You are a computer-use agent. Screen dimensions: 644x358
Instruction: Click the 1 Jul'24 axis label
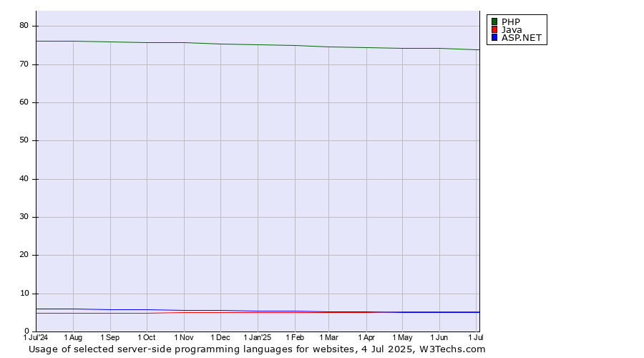click(x=36, y=337)
